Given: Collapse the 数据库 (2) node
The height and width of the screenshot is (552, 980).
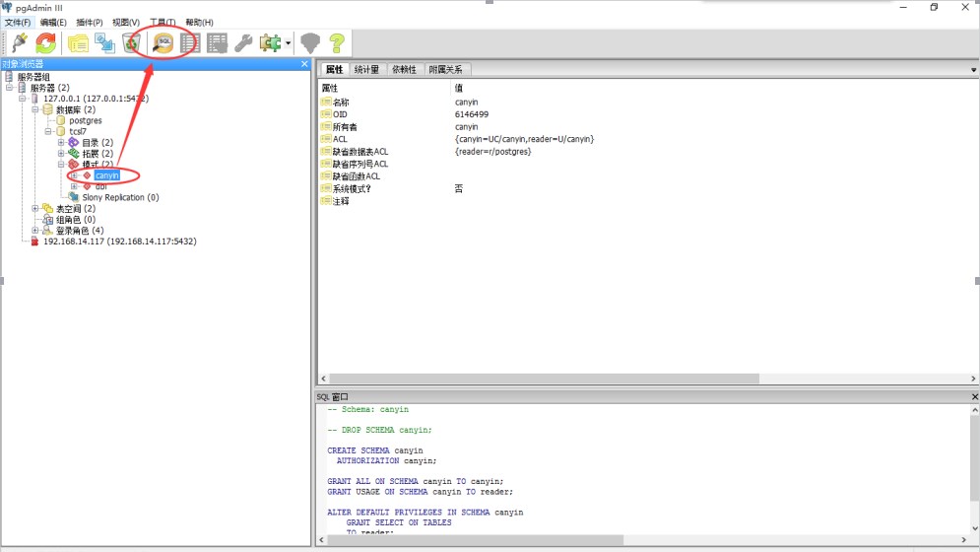Looking at the screenshot, I should point(35,109).
